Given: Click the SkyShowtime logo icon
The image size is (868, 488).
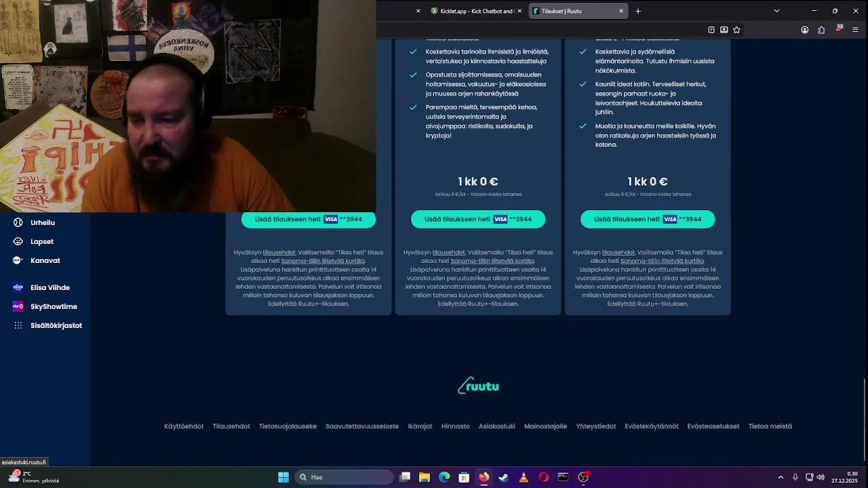Looking at the screenshot, I should click(18, 306).
